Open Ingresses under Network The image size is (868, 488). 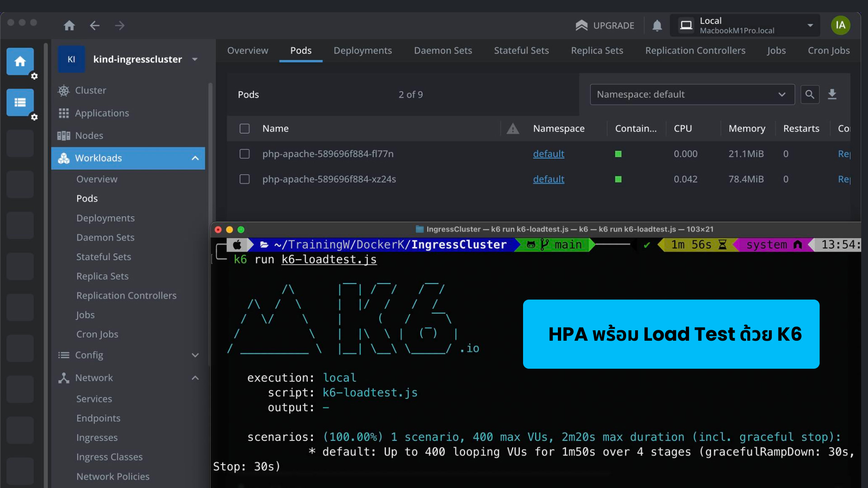coord(97,438)
